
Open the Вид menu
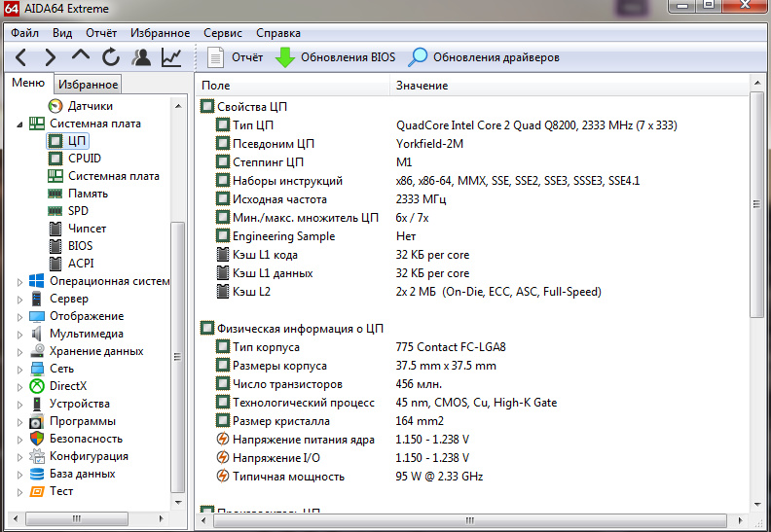pyautogui.click(x=62, y=33)
